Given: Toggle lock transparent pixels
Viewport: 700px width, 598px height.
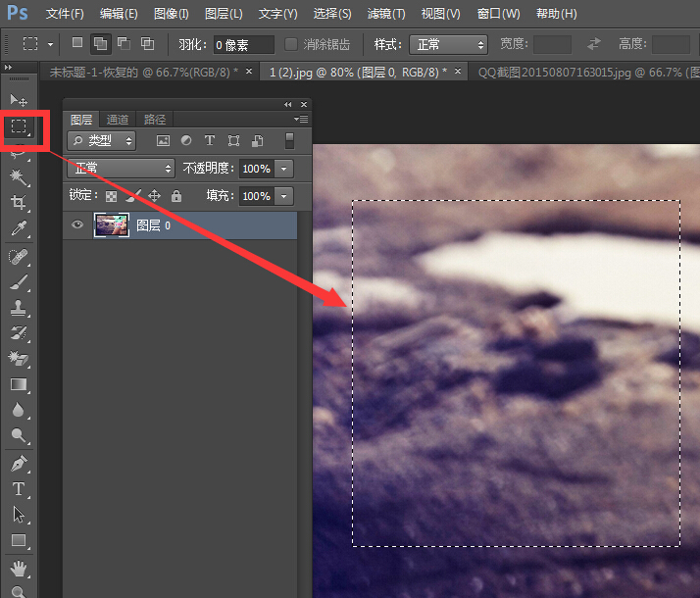Looking at the screenshot, I should click(x=111, y=196).
